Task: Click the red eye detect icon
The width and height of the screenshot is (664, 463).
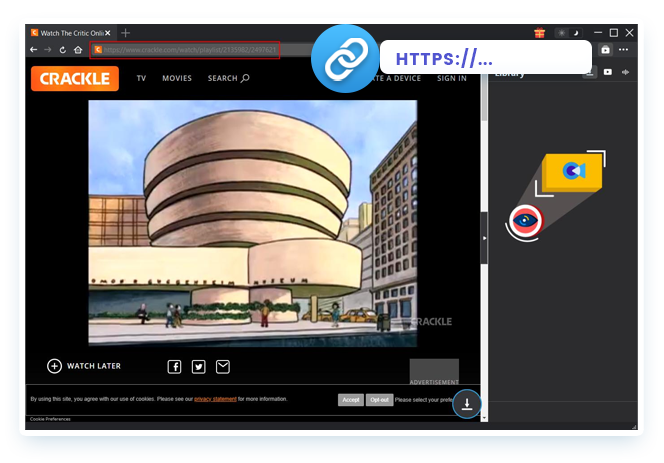Action: (x=526, y=221)
